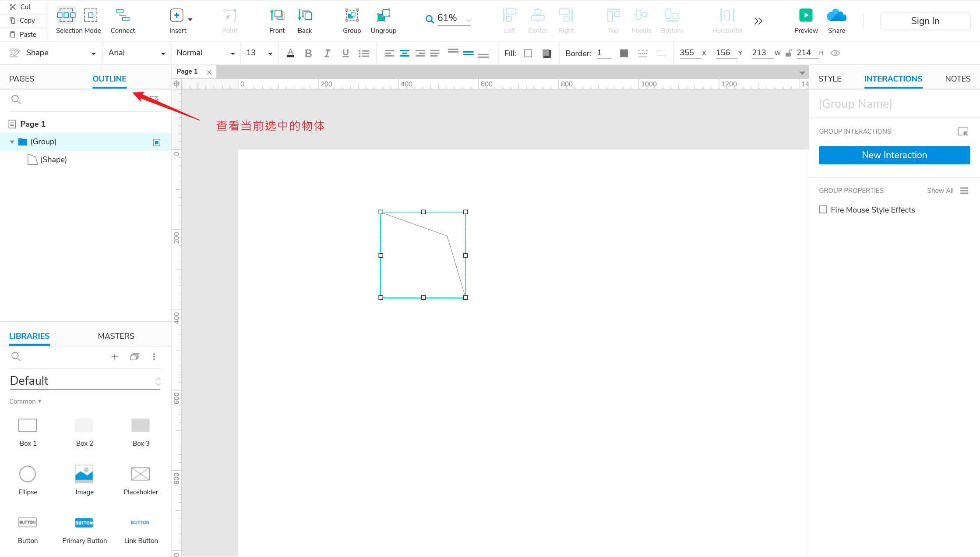The width and height of the screenshot is (980, 557).
Task: Click the Paste command
Action: click(23, 34)
